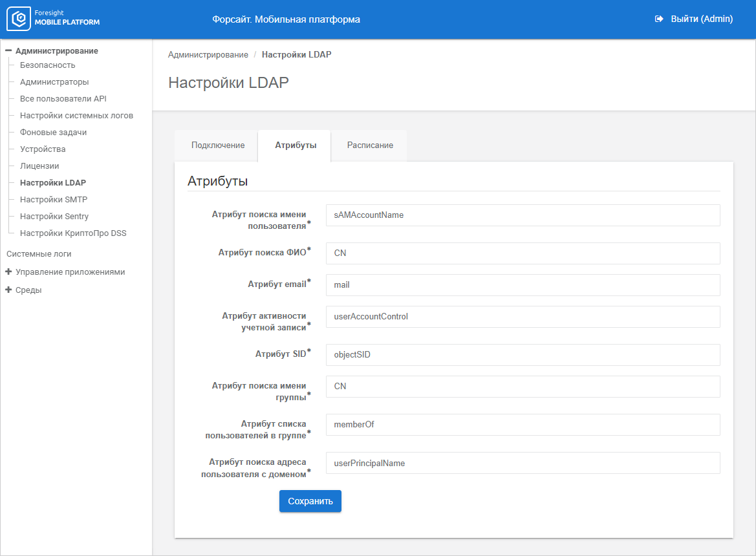The image size is (756, 556).
Task: Click the sAMAccountName input field
Action: pos(523,215)
